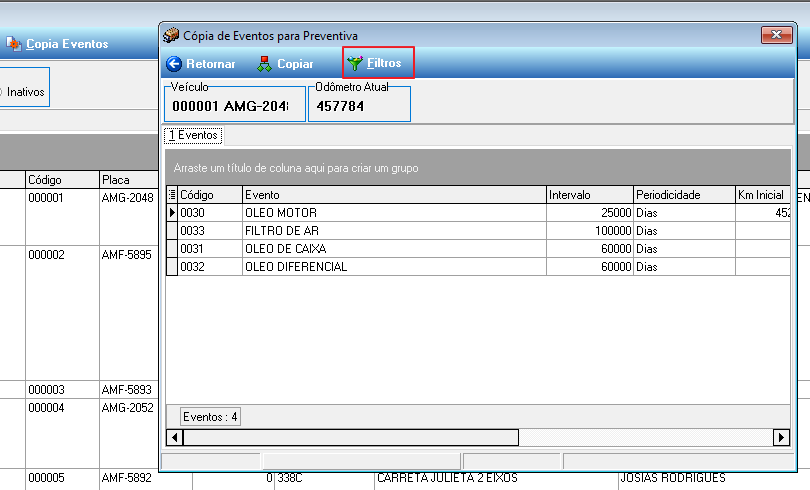Sort by the Intervalo column header
Viewport: 810px width, 490px height.
coord(590,195)
